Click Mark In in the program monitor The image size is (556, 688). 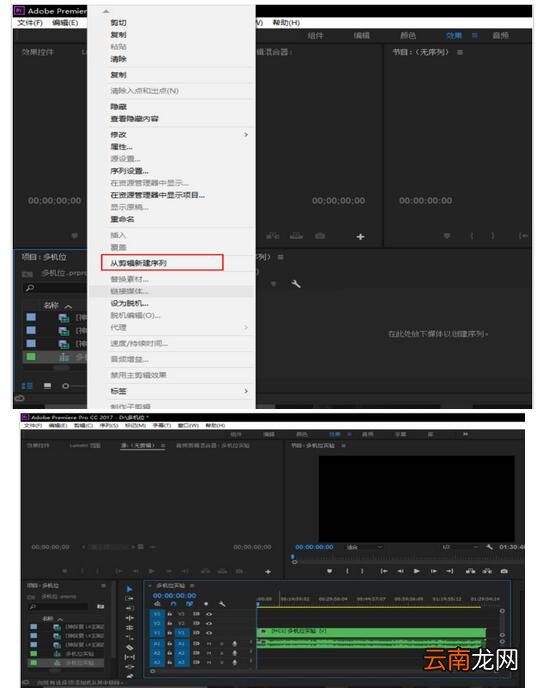[347, 571]
